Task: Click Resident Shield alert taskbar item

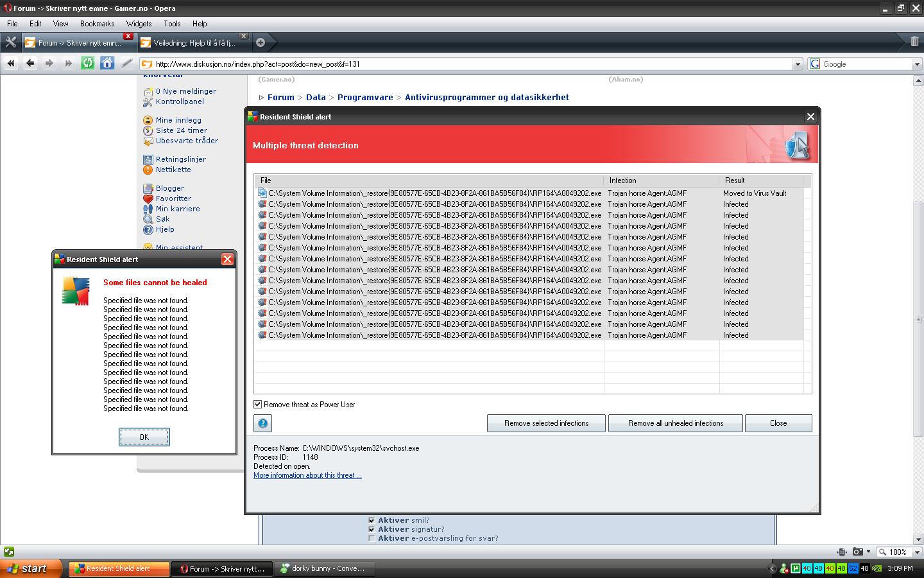Action: (119, 568)
